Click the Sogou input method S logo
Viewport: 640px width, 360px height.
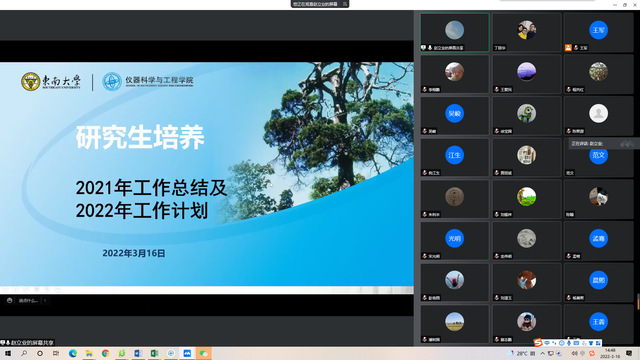click(538, 343)
